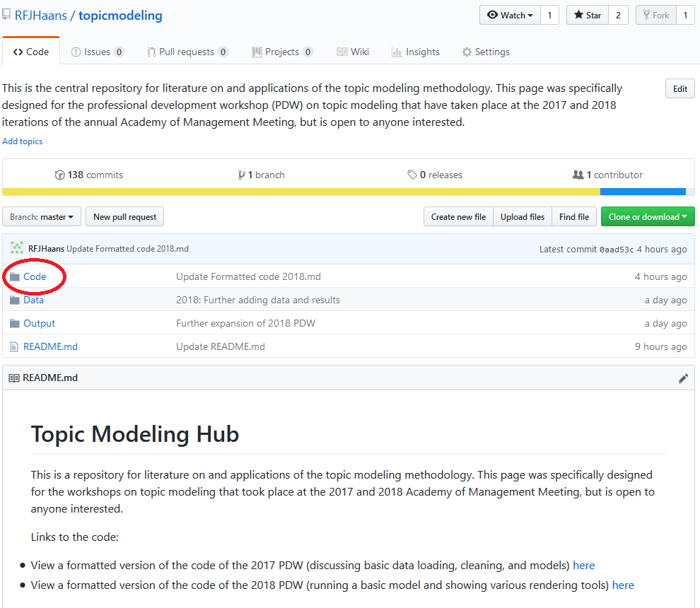
Task: Click the forks count next to Fork
Action: pyautogui.click(x=685, y=15)
